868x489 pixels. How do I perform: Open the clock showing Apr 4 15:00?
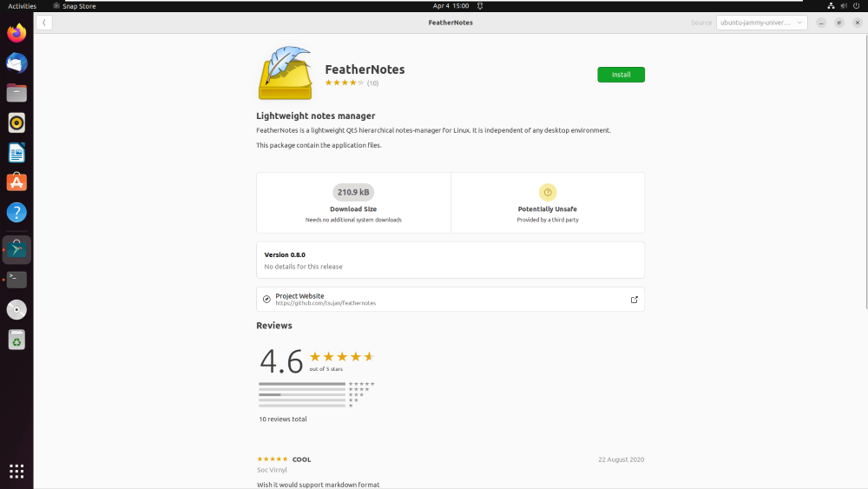click(x=450, y=6)
